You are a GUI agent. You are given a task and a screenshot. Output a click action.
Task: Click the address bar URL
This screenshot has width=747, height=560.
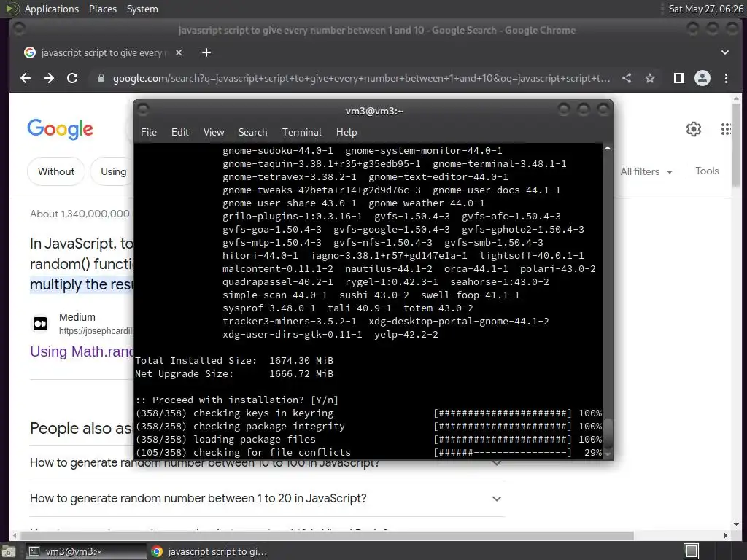[361, 78]
